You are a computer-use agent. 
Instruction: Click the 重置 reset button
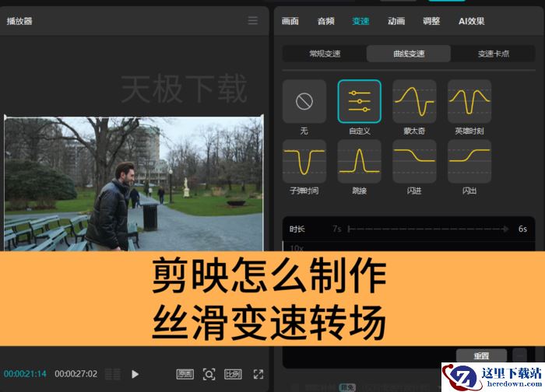click(481, 356)
